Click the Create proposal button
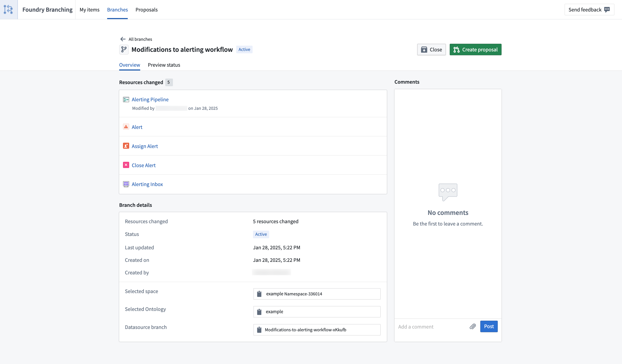622x364 pixels. (x=475, y=49)
